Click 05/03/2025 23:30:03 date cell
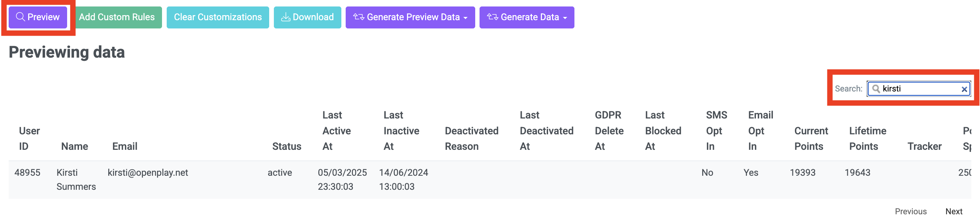The height and width of the screenshot is (224, 980). (x=342, y=180)
